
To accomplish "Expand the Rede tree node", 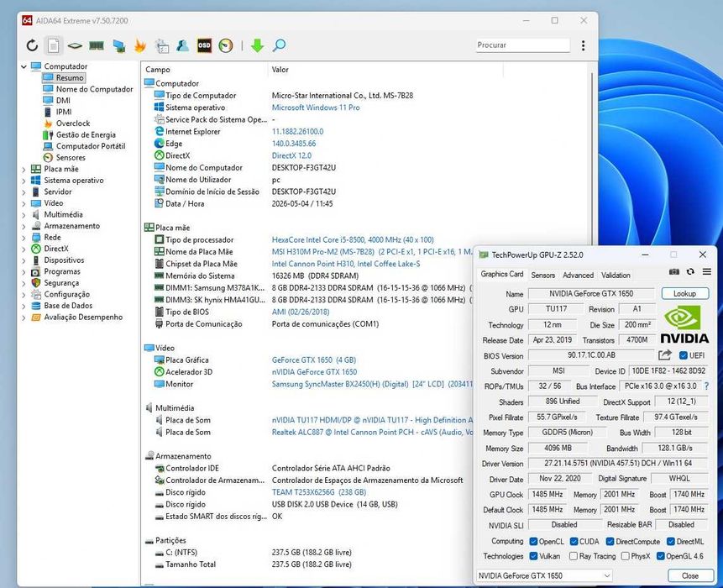I will tap(24, 238).
